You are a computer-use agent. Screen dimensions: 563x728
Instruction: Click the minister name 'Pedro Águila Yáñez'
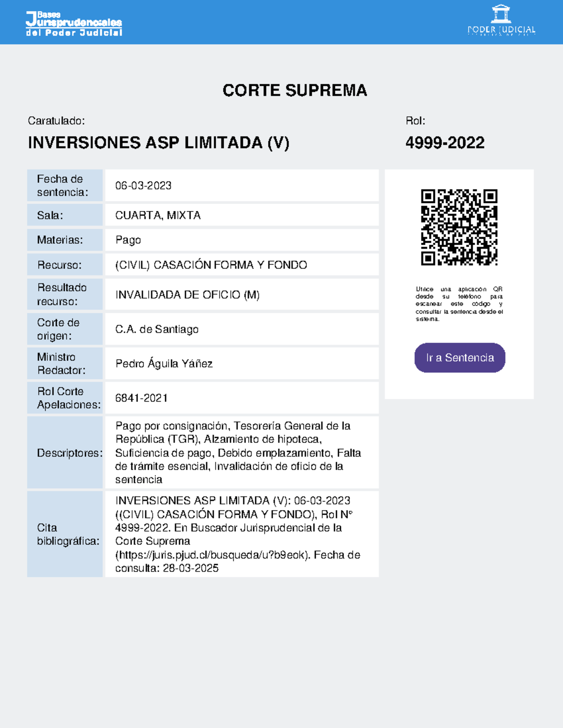(x=164, y=363)
